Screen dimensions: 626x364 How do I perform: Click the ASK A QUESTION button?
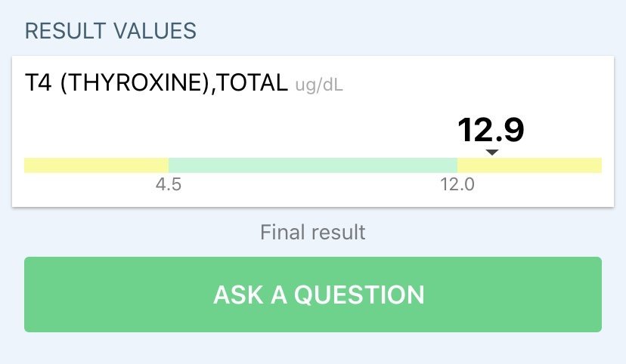pyautogui.click(x=313, y=295)
